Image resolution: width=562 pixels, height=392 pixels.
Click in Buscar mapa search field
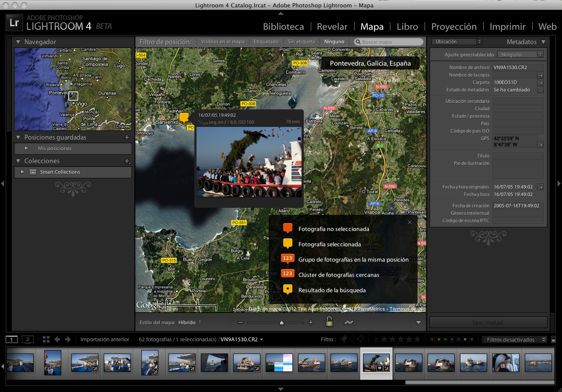click(x=389, y=42)
